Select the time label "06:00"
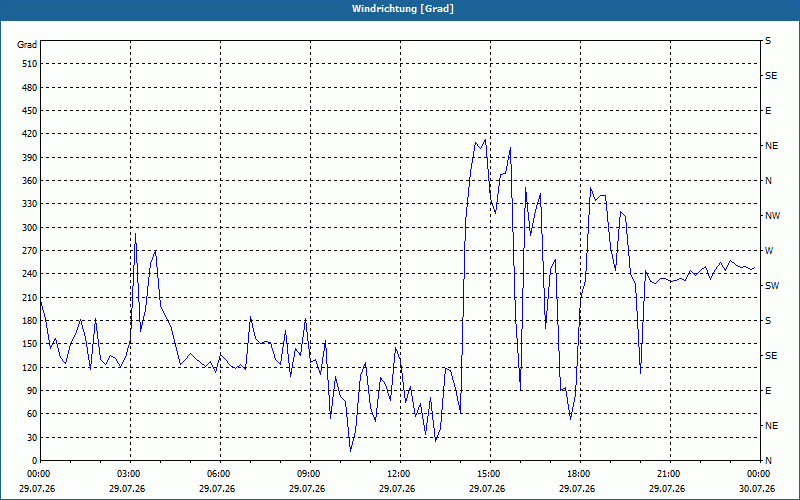 click(x=220, y=474)
